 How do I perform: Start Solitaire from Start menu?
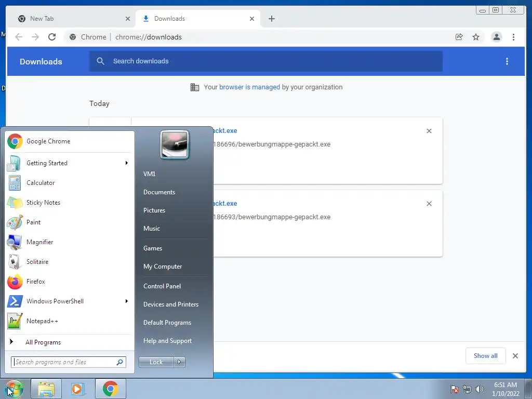(x=70, y=262)
